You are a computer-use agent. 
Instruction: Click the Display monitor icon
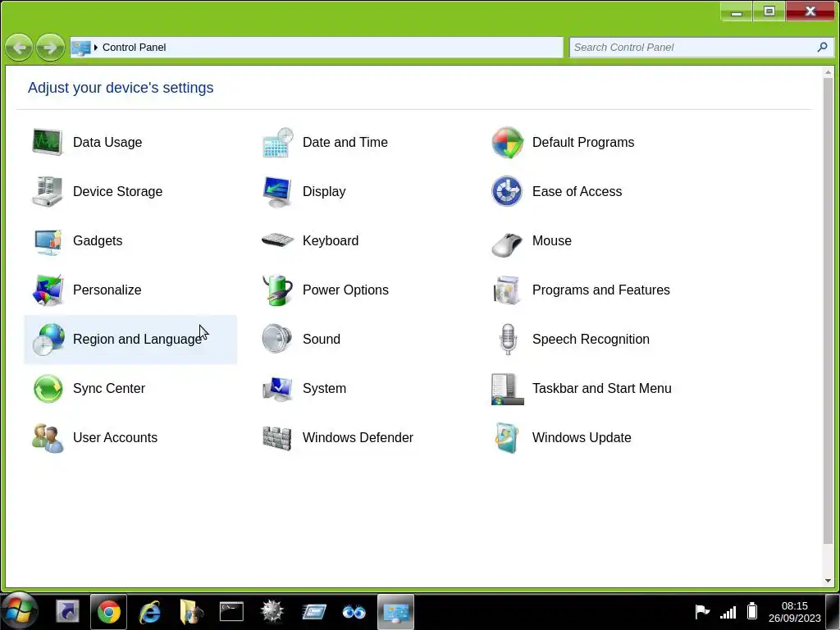pos(277,192)
